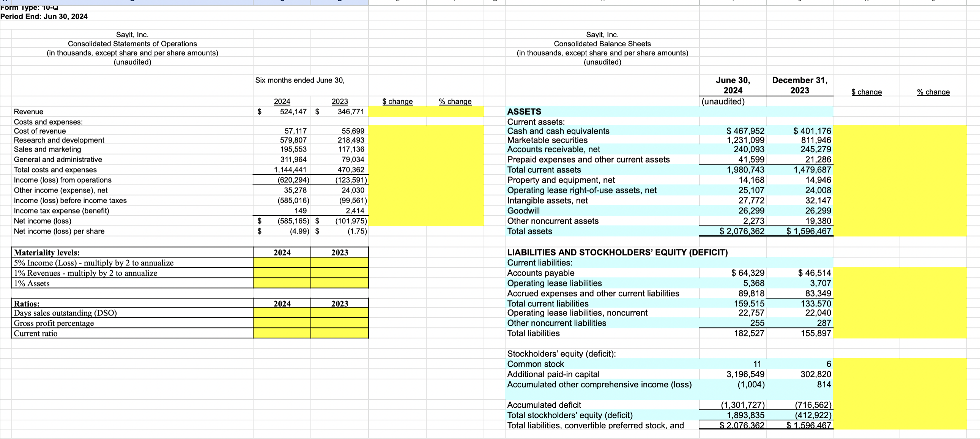
Task: Select the yellow 1% Assets 2023 cell
Action: point(340,283)
